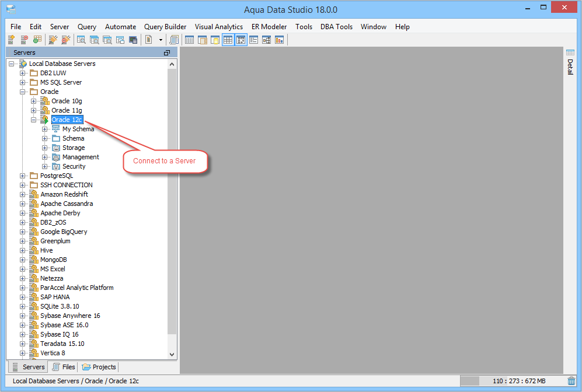582x392 pixels.
Task: Click the bar chart window toolbar icon
Action: coord(279,40)
